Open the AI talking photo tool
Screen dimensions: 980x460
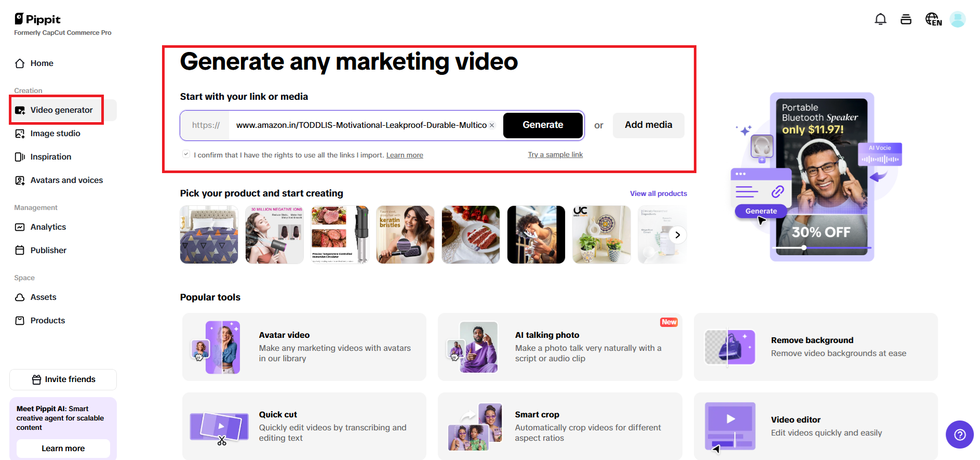pyautogui.click(x=560, y=347)
